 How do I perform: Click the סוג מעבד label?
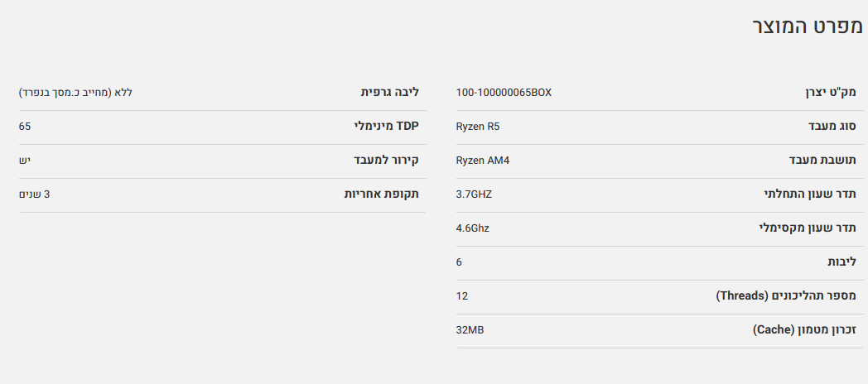(832, 127)
